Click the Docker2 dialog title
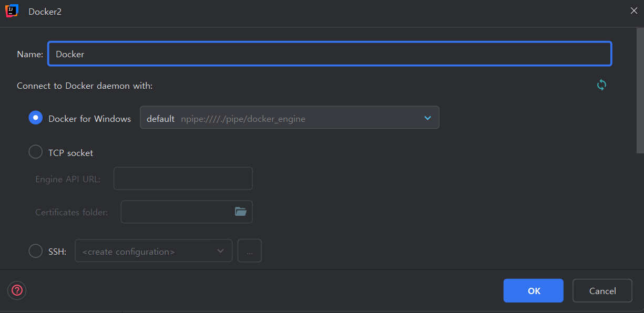 pos(45,11)
